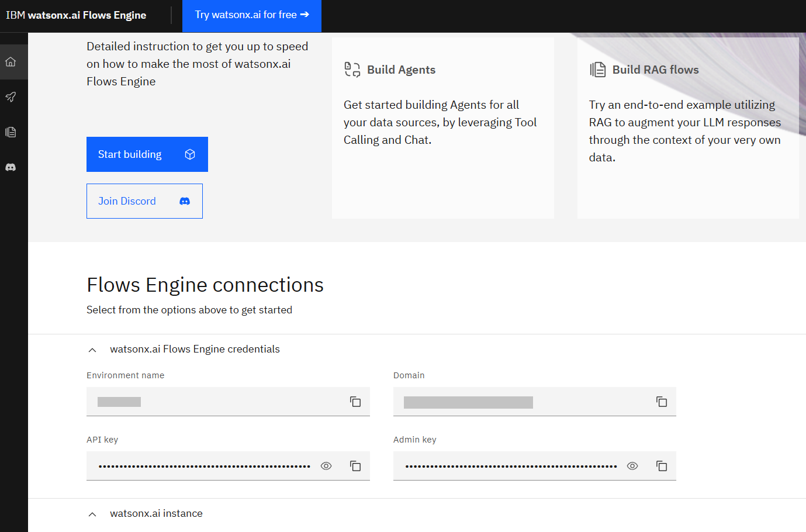Screen dimensions: 806x532
Task: Click 'Select from the options above' text
Action: pos(189,310)
